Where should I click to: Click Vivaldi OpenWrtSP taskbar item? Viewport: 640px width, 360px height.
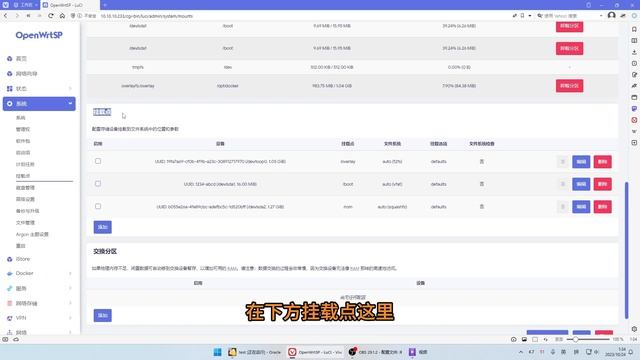pyautogui.click(x=315, y=352)
